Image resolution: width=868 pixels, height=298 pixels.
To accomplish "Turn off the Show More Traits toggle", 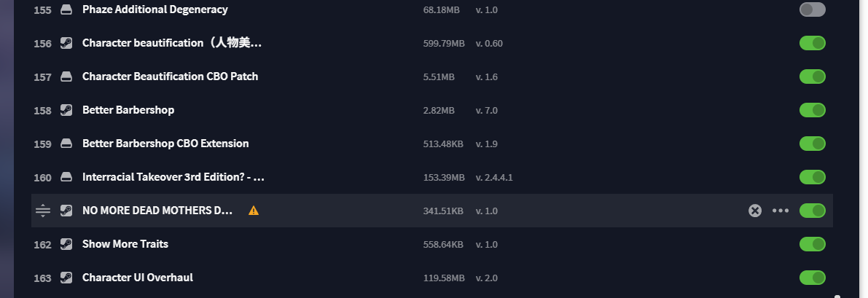I will click(x=813, y=244).
